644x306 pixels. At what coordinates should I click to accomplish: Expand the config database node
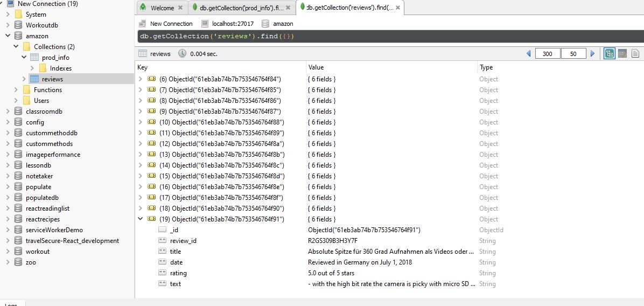[x=8, y=122]
